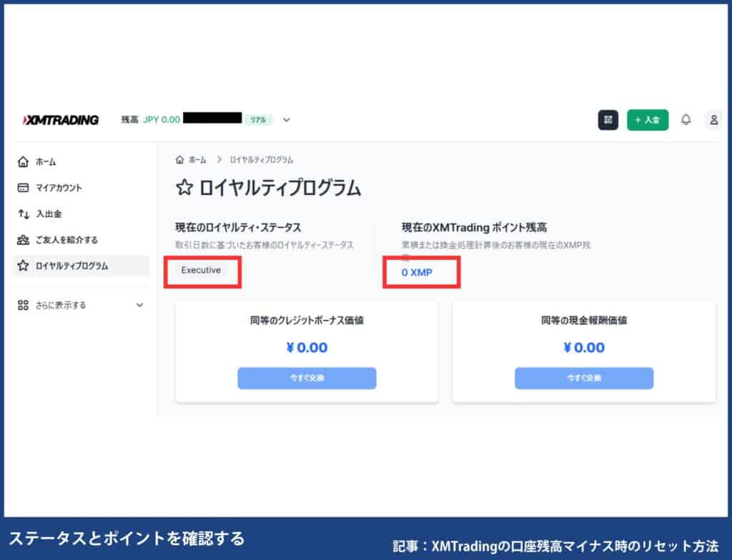Click ¥0.00 under cash reward value
Viewport: 732px width, 560px height.
coord(584,348)
